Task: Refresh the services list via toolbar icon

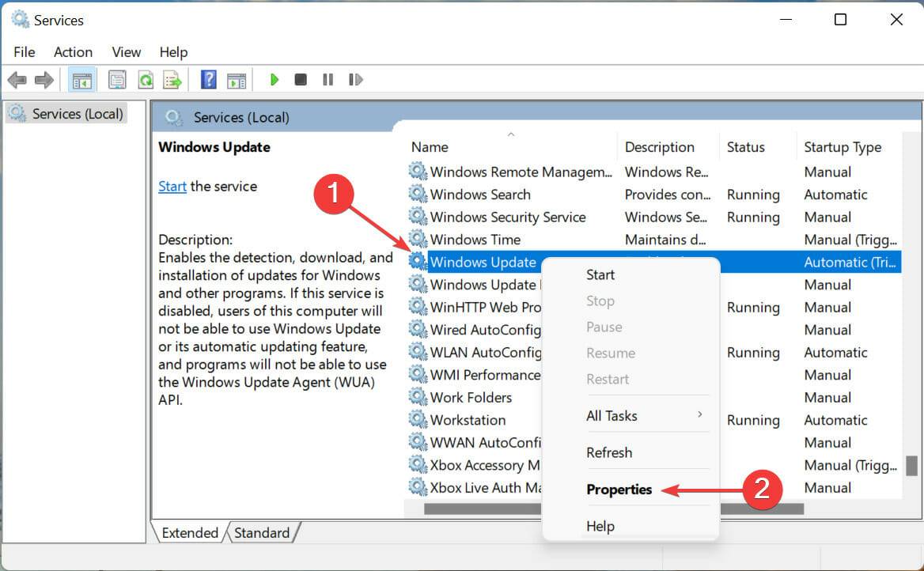Action: coord(145,79)
